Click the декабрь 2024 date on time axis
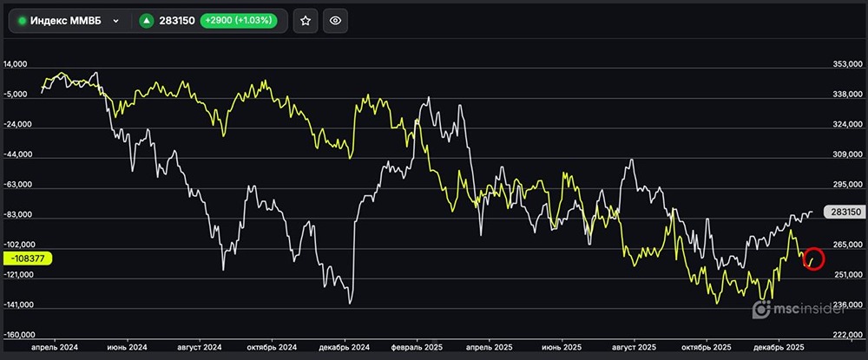Screen dimensions: 868x360 pos(345,346)
